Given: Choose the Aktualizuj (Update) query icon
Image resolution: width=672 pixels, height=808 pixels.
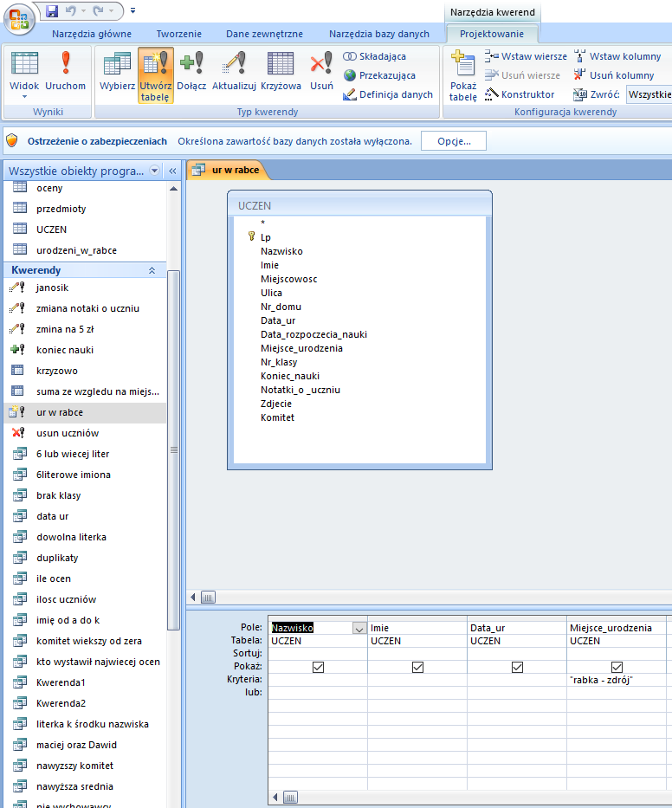Looking at the screenshot, I should pyautogui.click(x=234, y=72).
